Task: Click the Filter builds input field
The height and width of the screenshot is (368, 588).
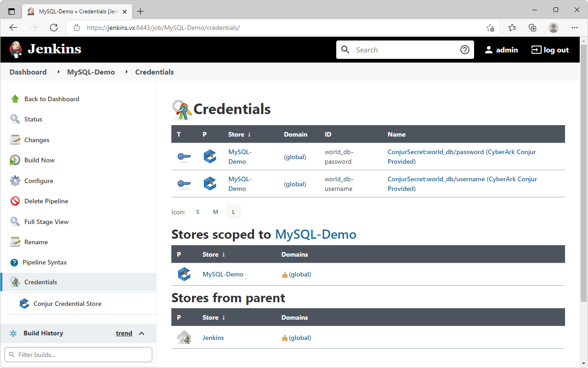Action: tap(78, 355)
